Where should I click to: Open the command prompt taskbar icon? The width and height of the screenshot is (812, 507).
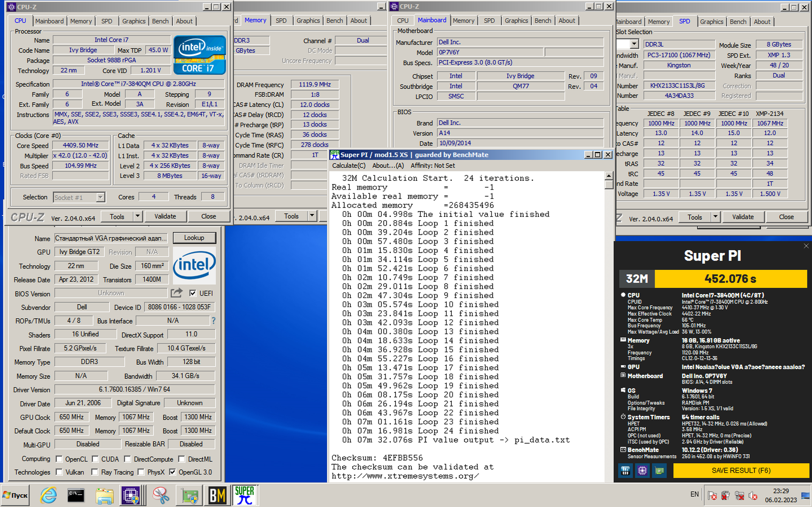[76, 495]
